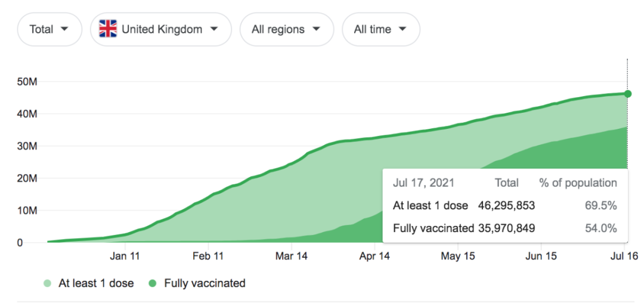Screen dimensions: 644x303
Task: Click the 50M label on y-axis
Action: coord(29,82)
